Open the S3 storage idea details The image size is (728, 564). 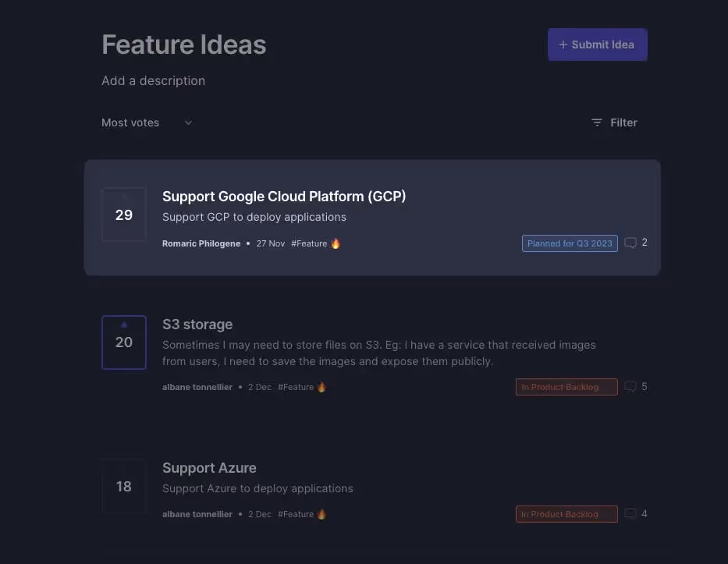point(197,324)
